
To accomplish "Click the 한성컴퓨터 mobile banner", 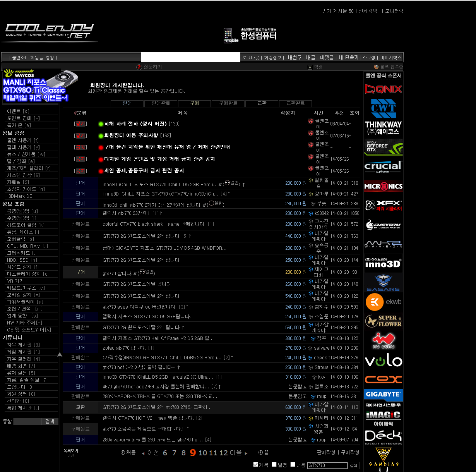I will [x=250, y=35].
